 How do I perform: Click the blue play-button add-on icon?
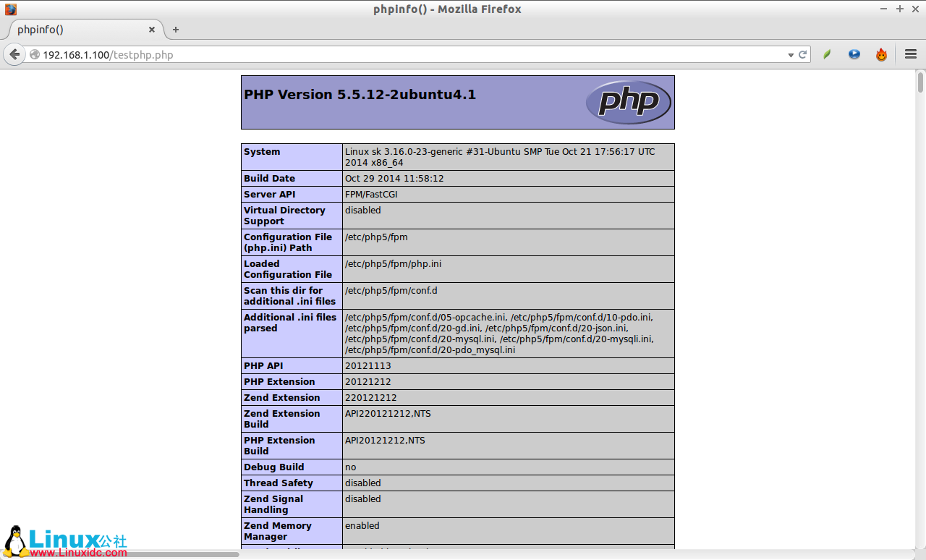point(854,54)
